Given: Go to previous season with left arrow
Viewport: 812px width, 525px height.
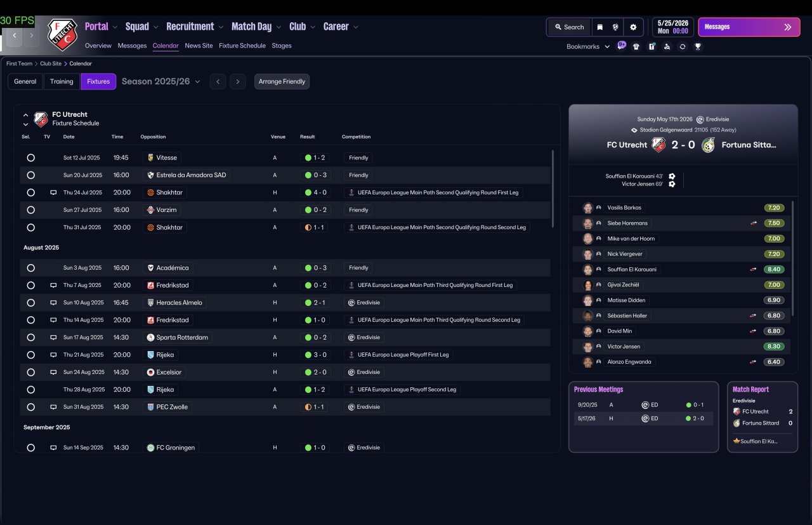Looking at the screenshot, I should 218,81.
